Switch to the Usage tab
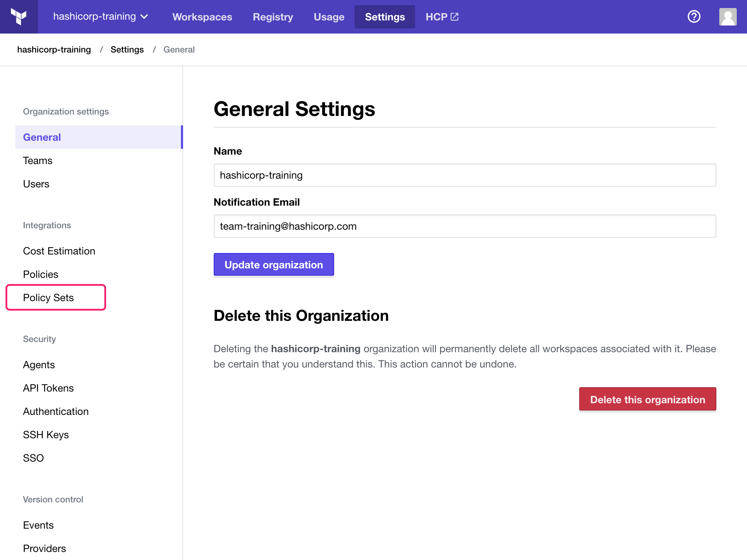This screenshot has height=560, width=747. tap(329, 17)
